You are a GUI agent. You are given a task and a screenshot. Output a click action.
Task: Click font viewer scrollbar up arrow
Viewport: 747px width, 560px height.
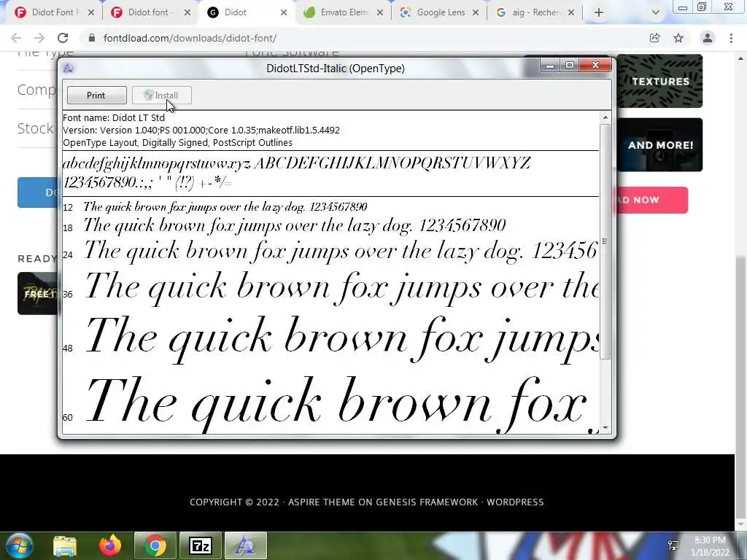coord(605,117)
